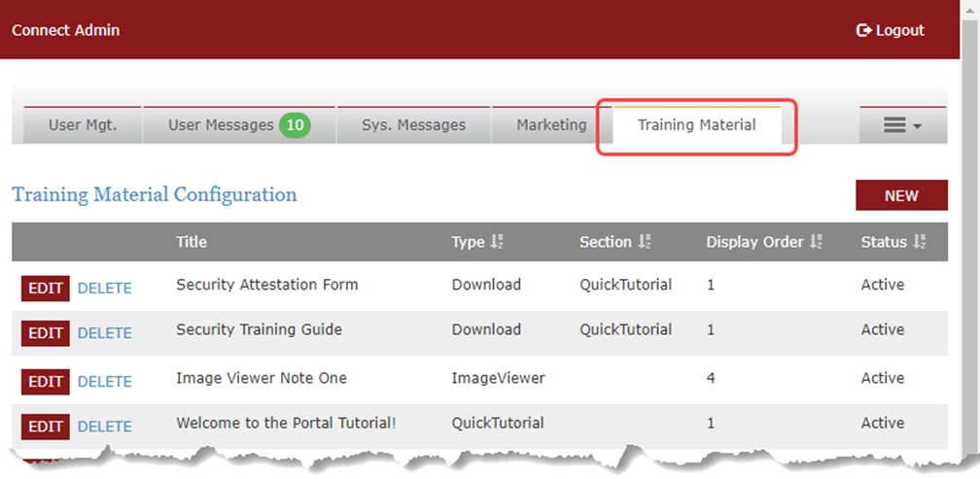This screenshot has width=980, height=479.
Task: Edit Image Viewer Note One
Action: click(x=45, y=381)
